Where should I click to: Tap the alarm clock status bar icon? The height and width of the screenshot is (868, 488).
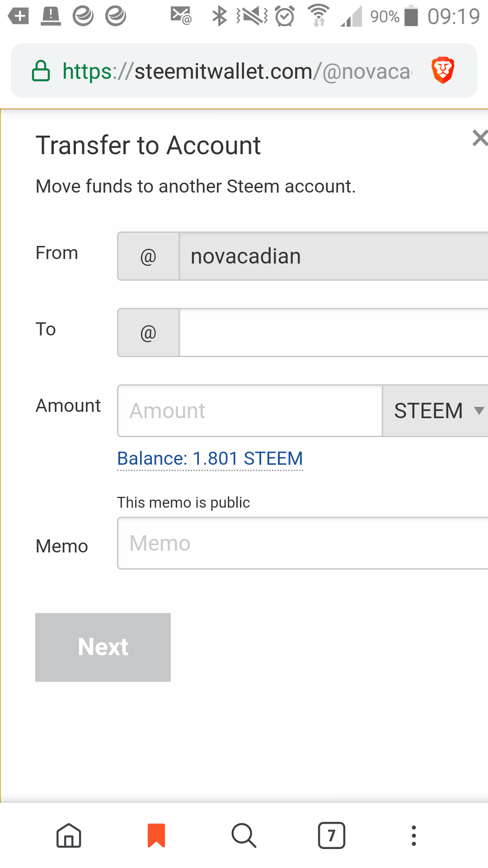tap(285, 16)
